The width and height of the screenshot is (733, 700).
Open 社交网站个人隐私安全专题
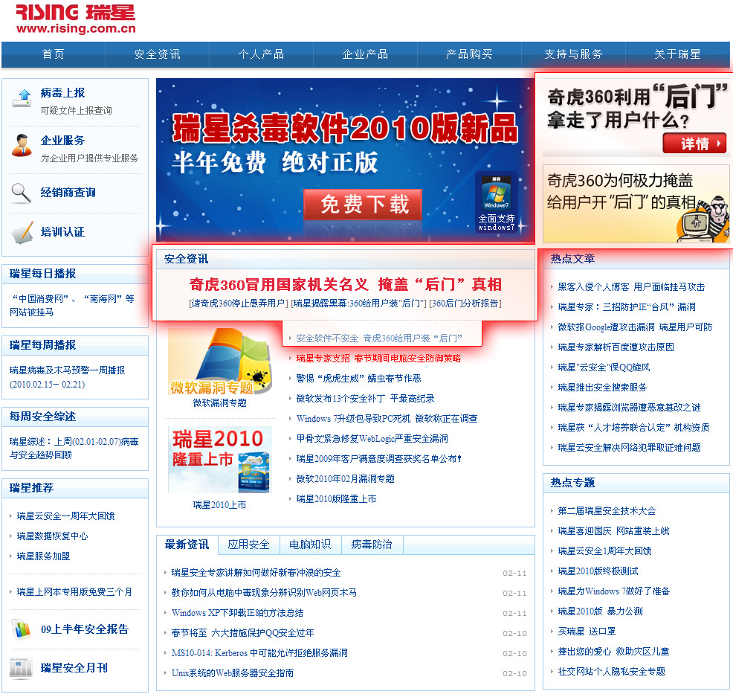point(612,672)
